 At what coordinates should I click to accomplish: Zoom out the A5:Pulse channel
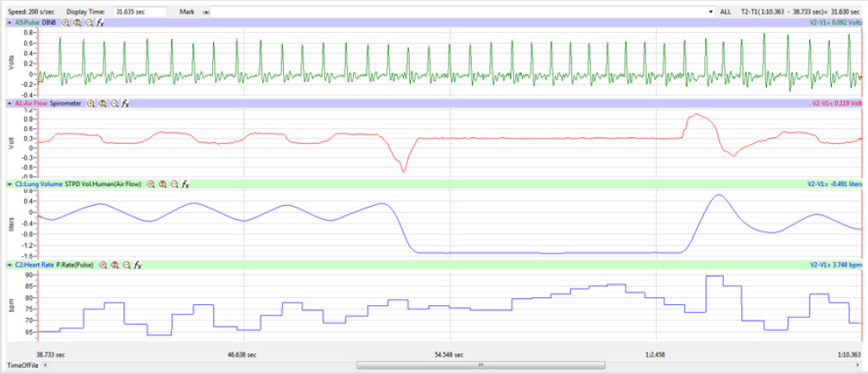(x=89, y=22)
